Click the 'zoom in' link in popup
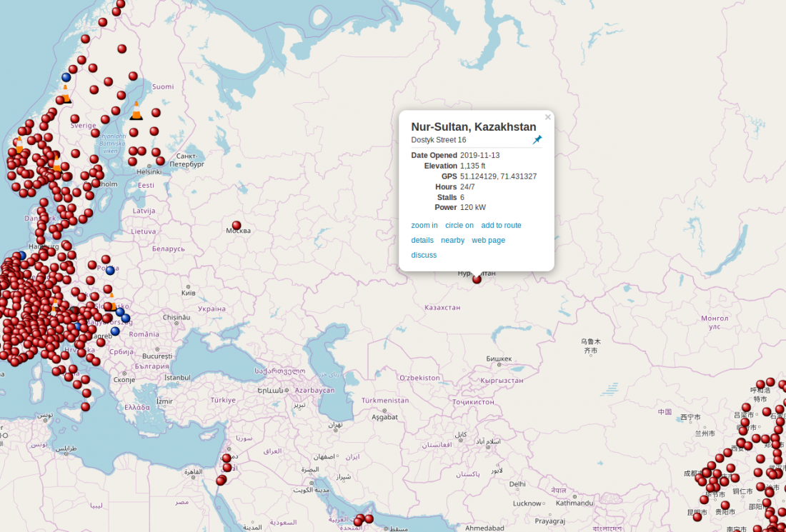This screenshot has height=532, width=786. (x=424, y=226)
